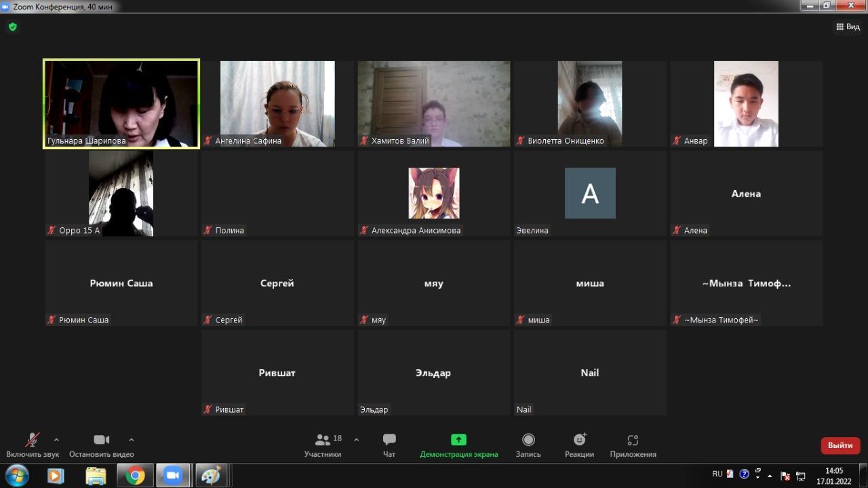Viewport: 868px width, 488px height.
Task: Select Гульнара Шарипова's video tile
Action: pos(121,103)
